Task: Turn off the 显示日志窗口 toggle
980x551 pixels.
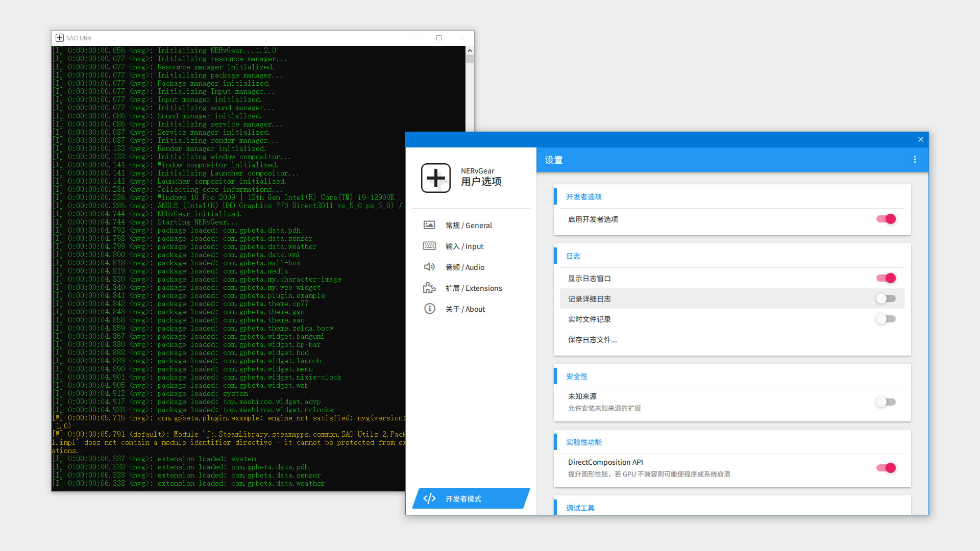Action: [886, 278]
